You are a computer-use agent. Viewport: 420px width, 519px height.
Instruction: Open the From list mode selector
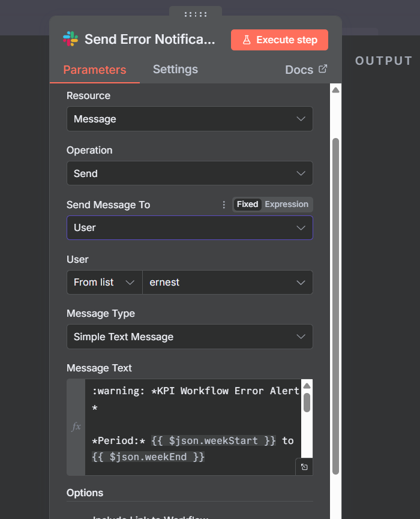(104, 282)
